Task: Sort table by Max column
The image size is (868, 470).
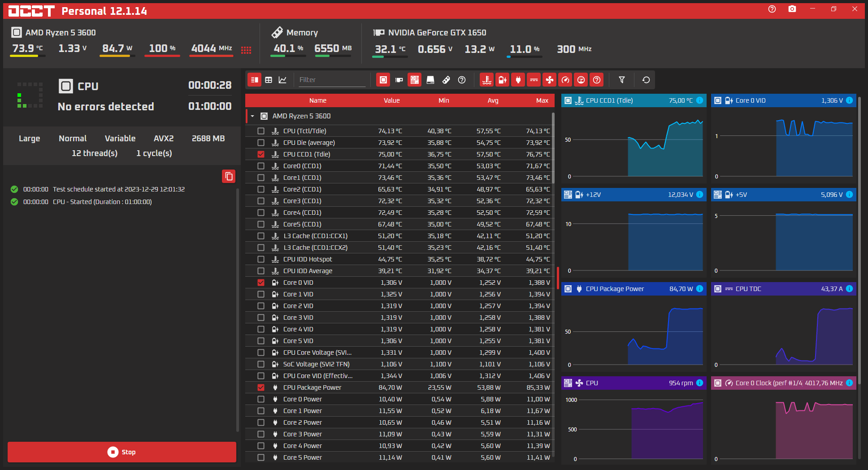Action: coord(542,100)
